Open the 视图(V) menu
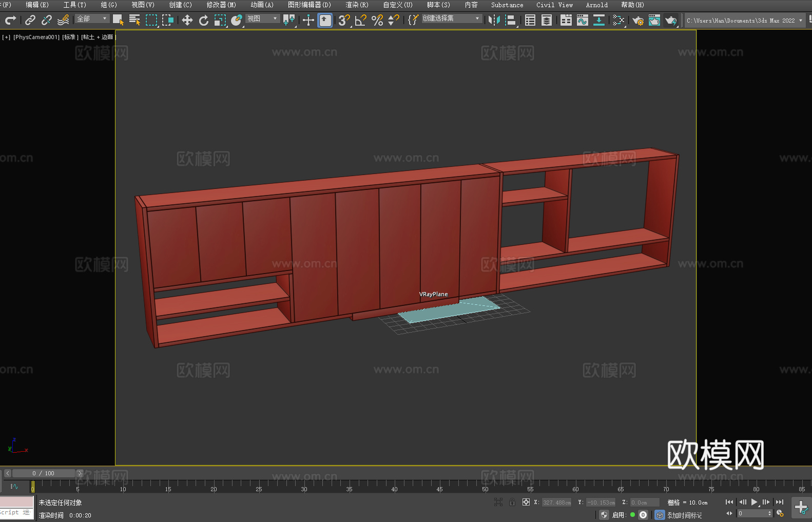 pos(143,5)
